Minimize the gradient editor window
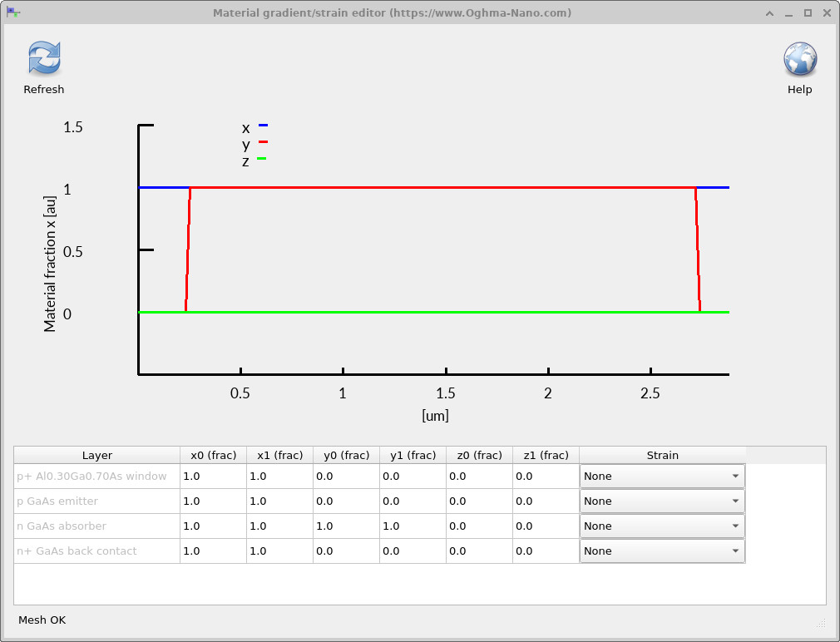The height and width of the screenshot is (642, 840). point(788,13)
